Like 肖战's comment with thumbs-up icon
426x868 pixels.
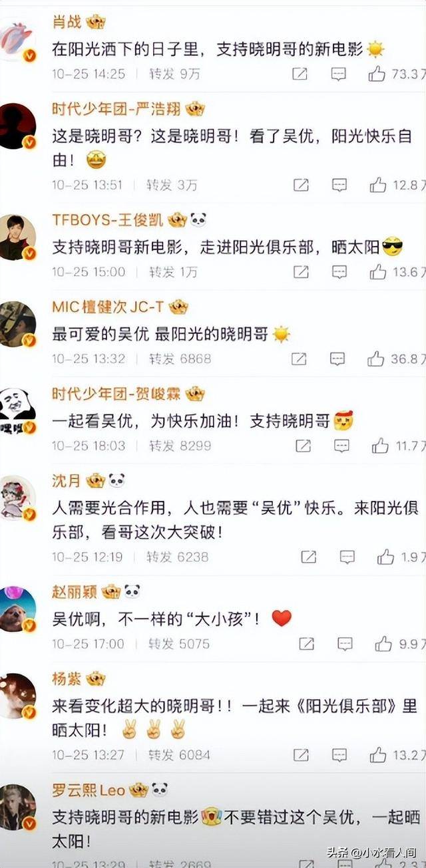[x=377, y=74]
